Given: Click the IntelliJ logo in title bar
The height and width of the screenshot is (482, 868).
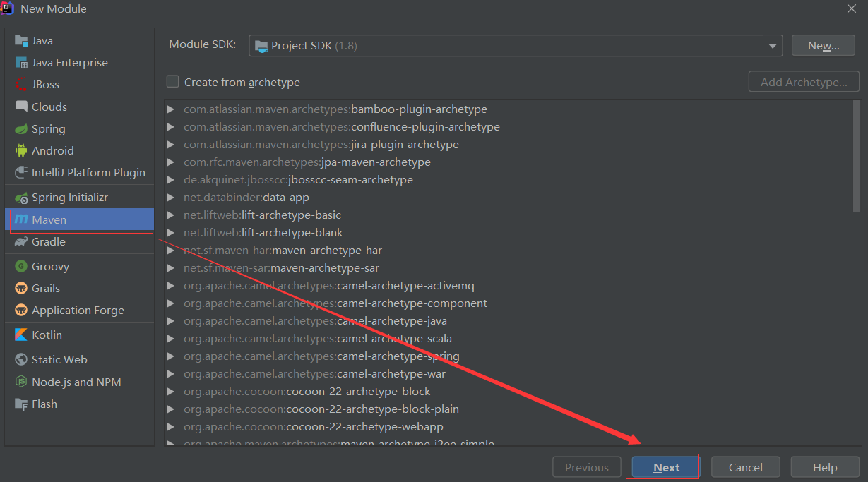Looking at the screenshot, I should pyautogui.click(x=8, y=8).
